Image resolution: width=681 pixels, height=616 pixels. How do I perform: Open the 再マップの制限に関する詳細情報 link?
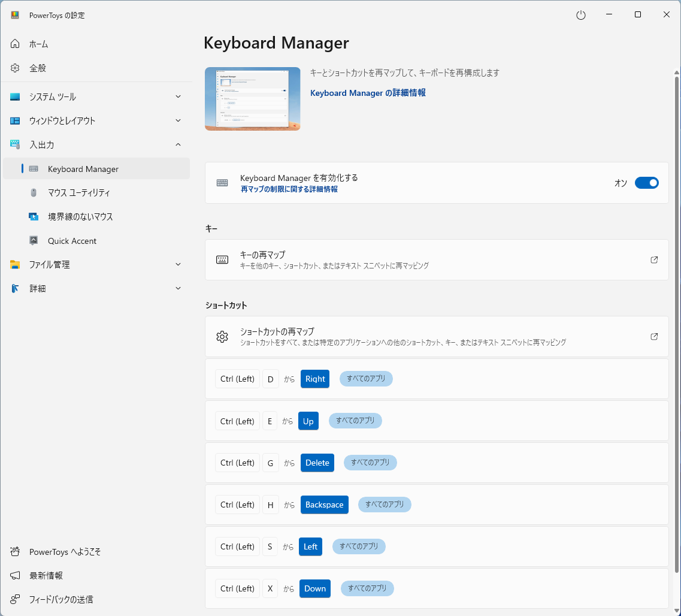click(x=289, y=189)
